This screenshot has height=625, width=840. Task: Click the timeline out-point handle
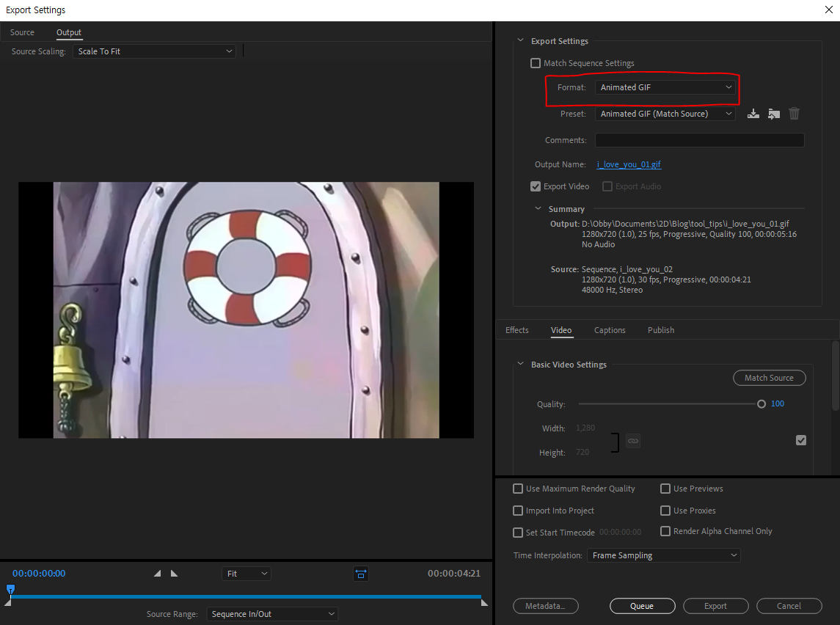484,603
